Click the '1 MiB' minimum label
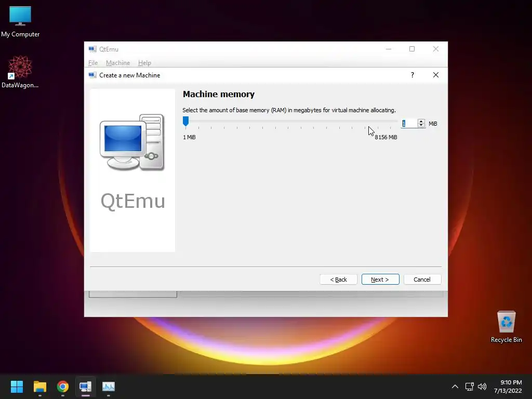532x399 pixels. [189, 137]
